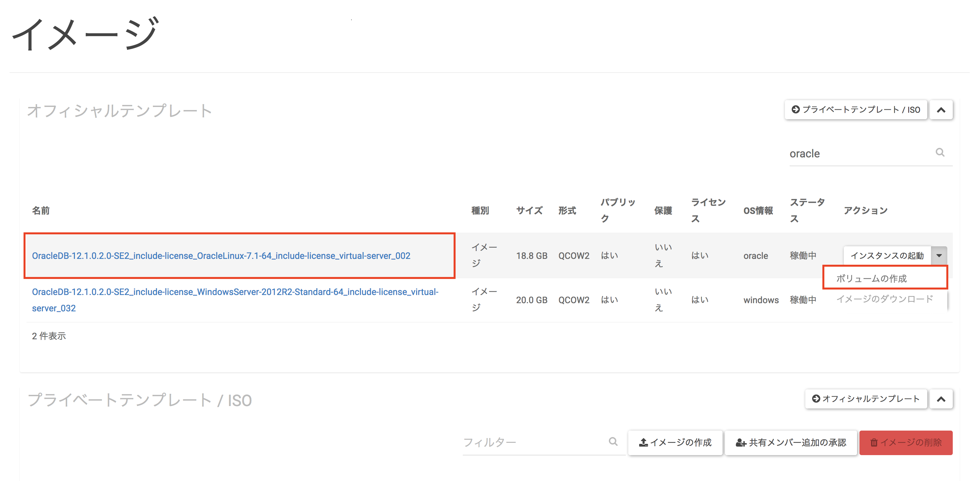Sort by OS情報 column header
980x481 pixels.
coord(757,211)
